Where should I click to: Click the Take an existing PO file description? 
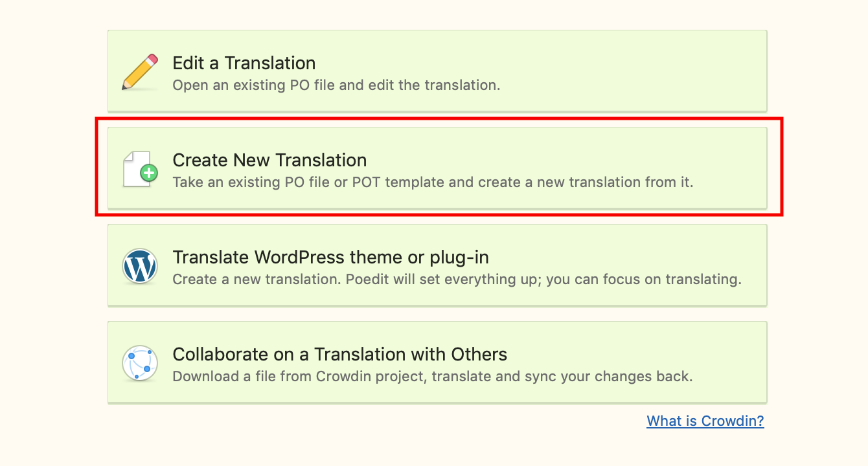[433, 182]
